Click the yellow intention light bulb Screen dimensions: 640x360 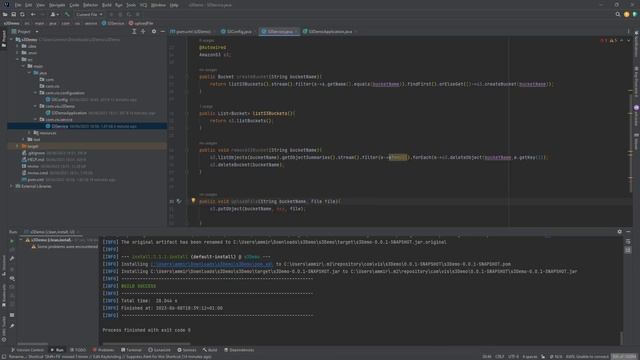click(x=193, y=201)
